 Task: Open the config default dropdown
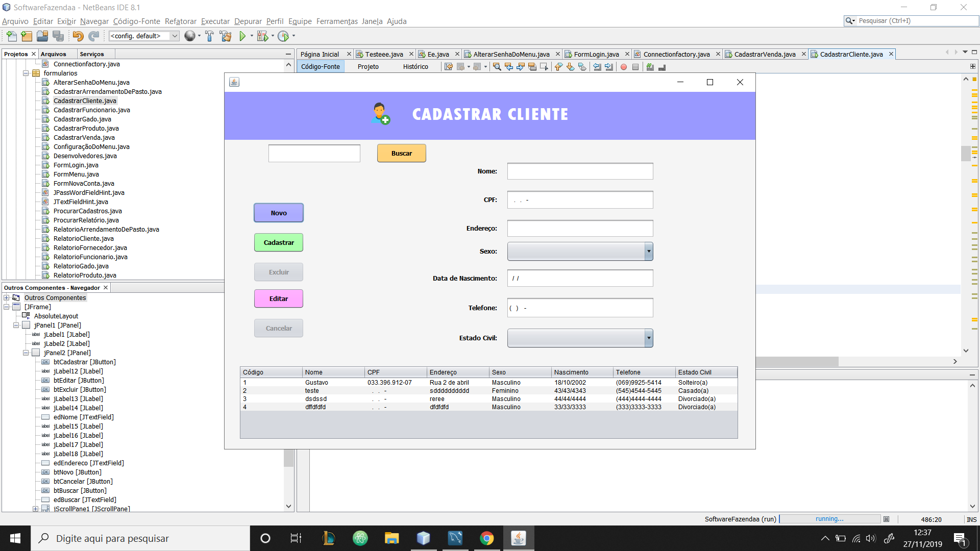[x=175, y=36]
